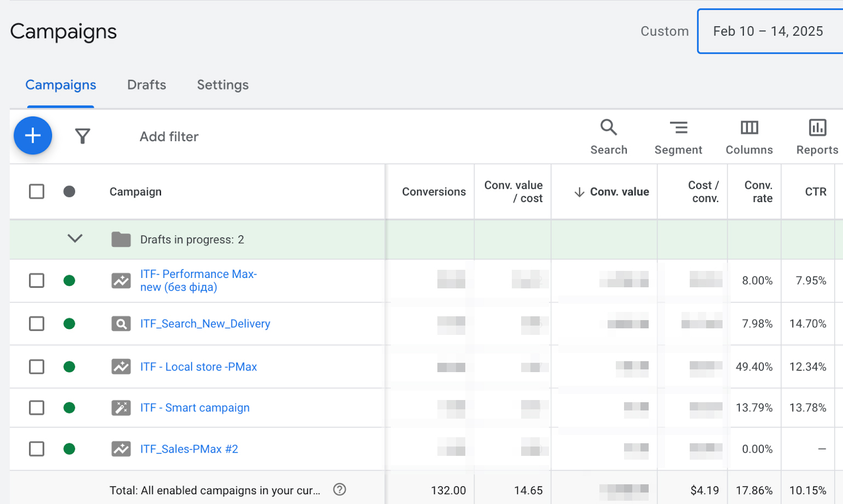
Task: Click the Drafts in progress folder icon
Action: click(x=121, y=240)
